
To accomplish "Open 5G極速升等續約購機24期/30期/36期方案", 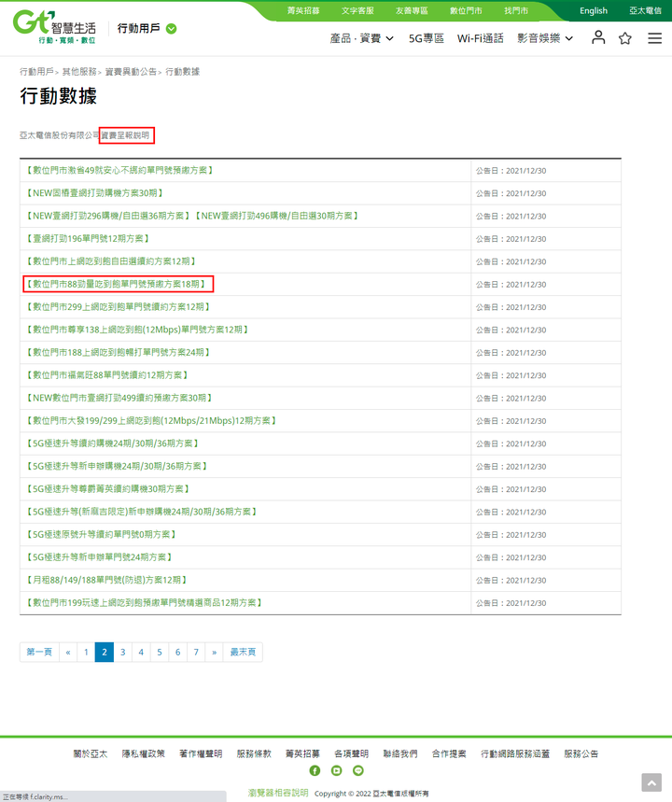I will point(113,443).
